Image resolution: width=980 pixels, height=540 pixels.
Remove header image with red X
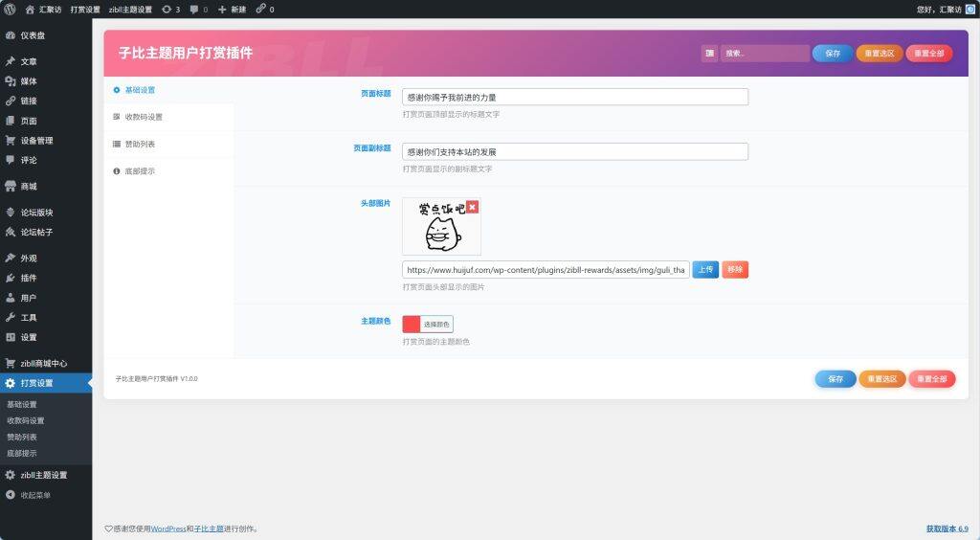[473, 207]
